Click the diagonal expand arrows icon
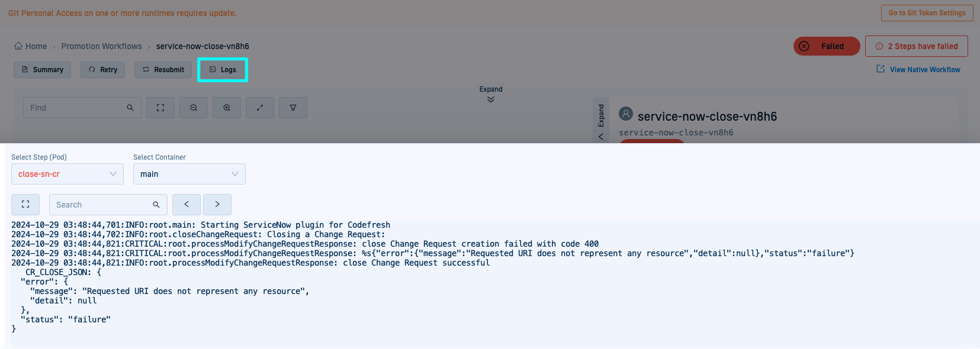Viewport: 980px width, 349px height. 260,108
